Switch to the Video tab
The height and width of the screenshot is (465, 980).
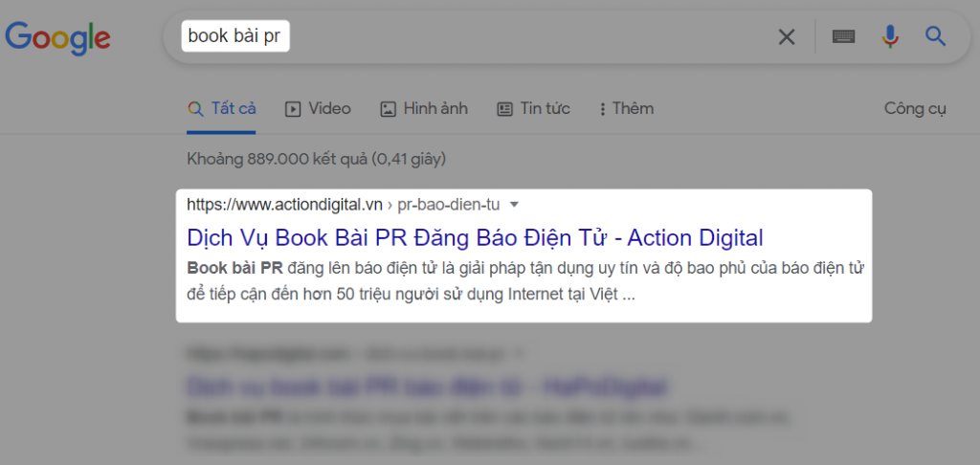click(318, 109)
